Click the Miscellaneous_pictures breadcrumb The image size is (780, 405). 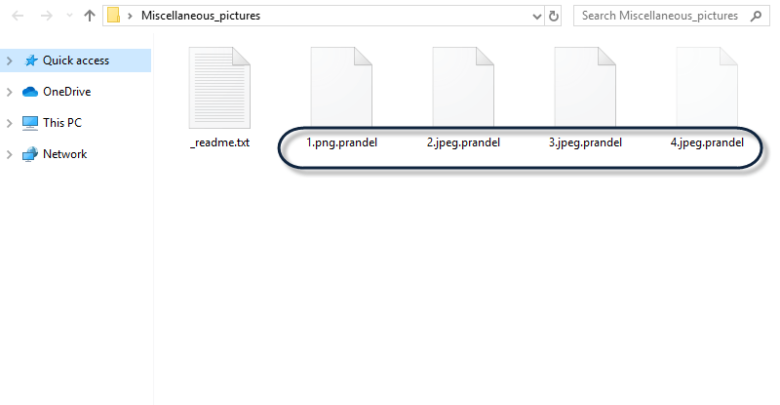tap(200, 16)
